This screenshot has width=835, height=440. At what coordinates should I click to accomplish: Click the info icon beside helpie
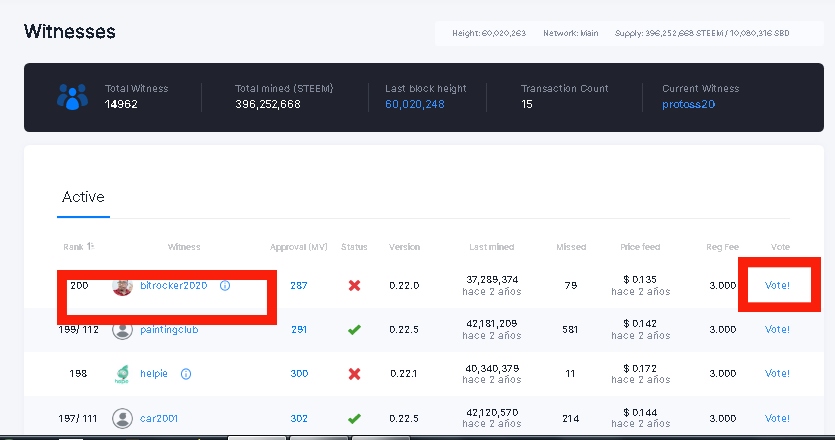click(x=186, y=374)
